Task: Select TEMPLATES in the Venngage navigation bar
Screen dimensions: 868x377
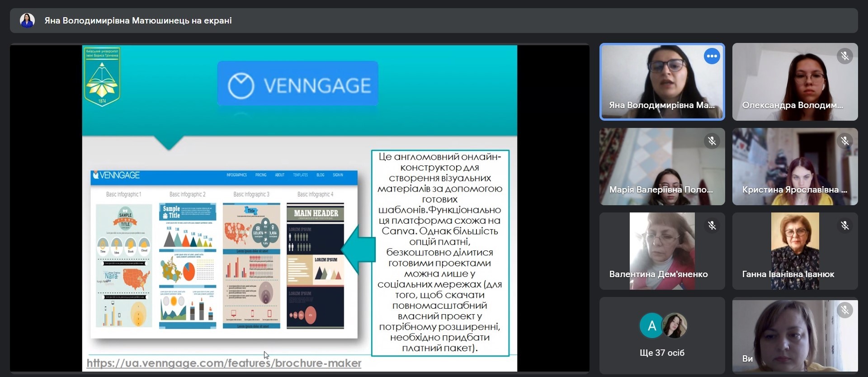Action: pyautogui.click(x=300, y=175)
